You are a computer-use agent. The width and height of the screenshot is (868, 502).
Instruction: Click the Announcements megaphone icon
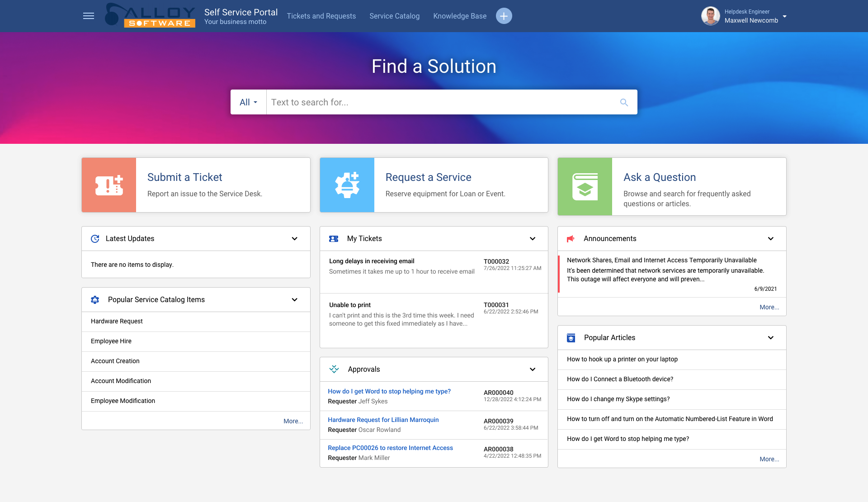(571, 239)
